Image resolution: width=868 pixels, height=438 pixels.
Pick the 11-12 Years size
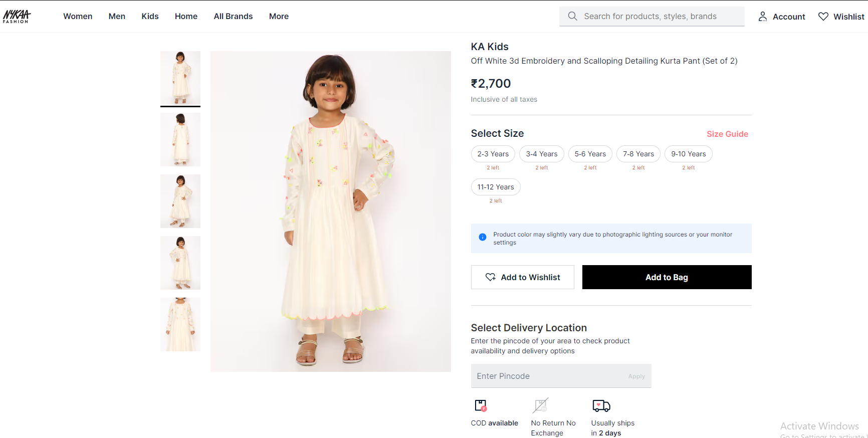click(x=495, y=187)
